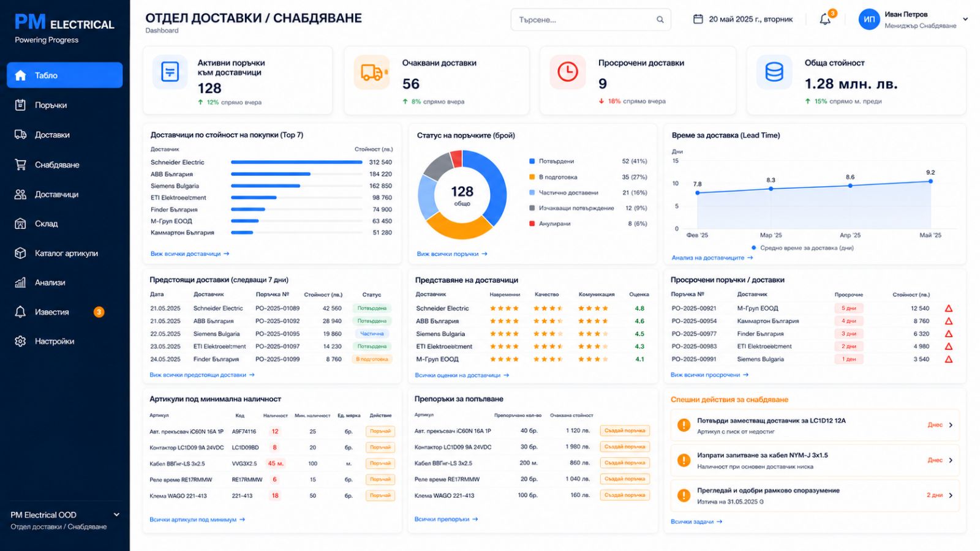Click the Снабдяване cart icon
Viewport: 980px width, 551px height.
pos(20,164)
